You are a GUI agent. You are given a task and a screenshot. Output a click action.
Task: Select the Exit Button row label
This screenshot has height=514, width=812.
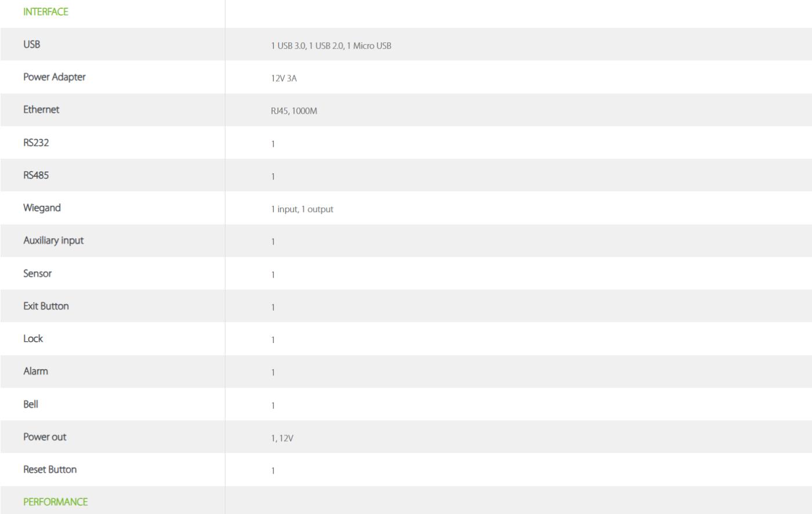click(46, 306)
